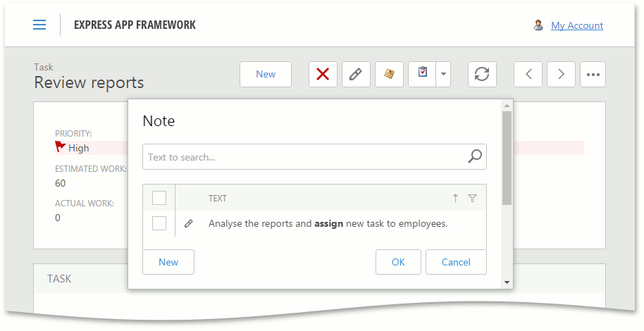Sort by the TEXT column header

coord(218,199)
